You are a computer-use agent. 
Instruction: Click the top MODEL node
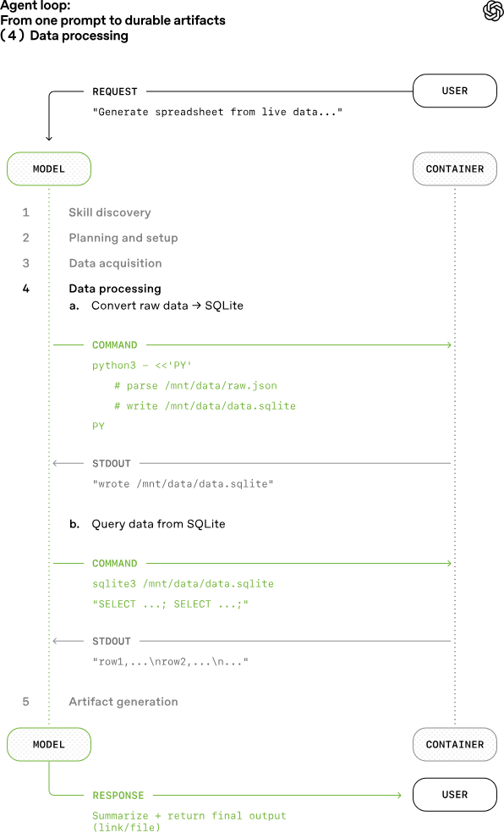[49, 169]
